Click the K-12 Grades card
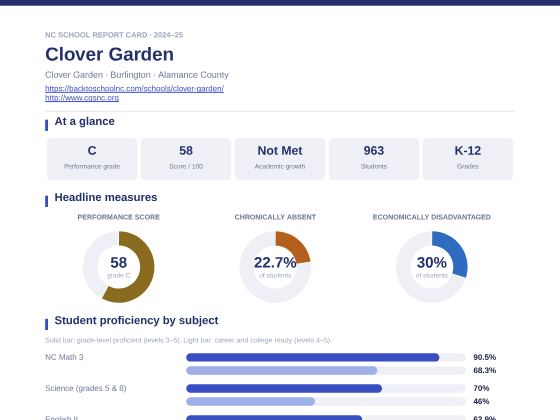Viewport: 560px width, 420px height. [468, 159]
